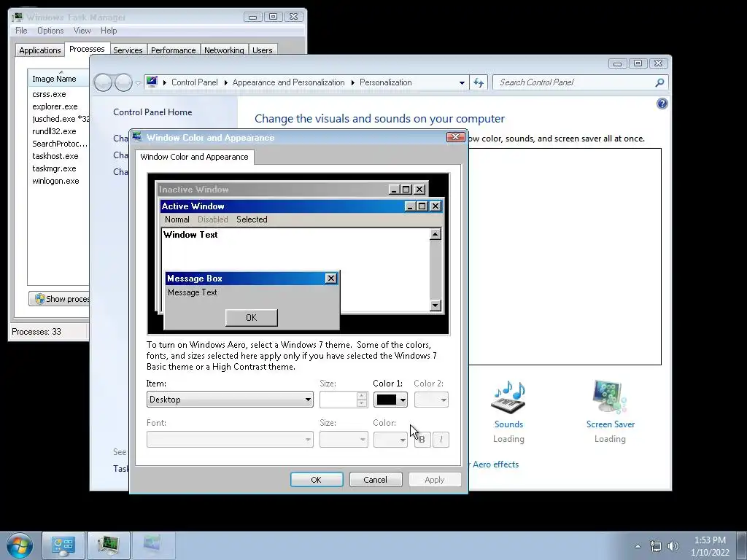Viewport: 747px width, 560px height.
Task: Open the Color 2 dropdown
Action: coord(431,400)
